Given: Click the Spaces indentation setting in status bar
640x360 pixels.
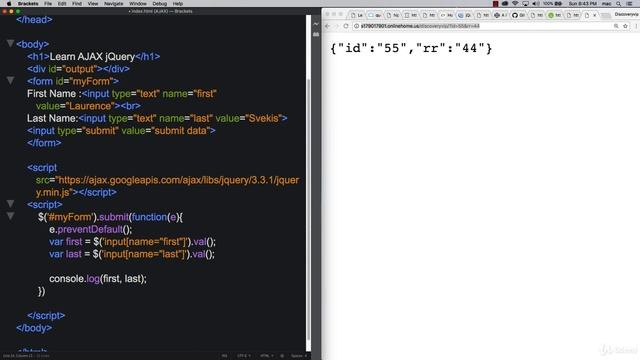Looking at the screenshot, I should click(298, 356).
